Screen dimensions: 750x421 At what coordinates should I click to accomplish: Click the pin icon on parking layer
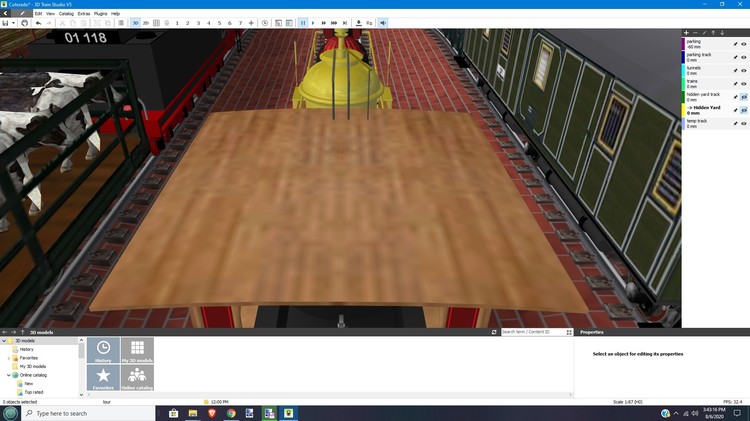[736, 44]
